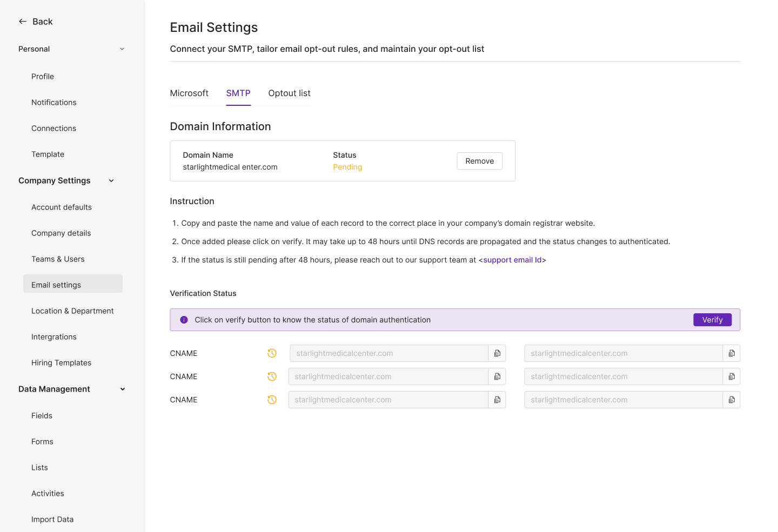Viewport: 778px width, 532px height.
Task: Click first CNAME row's left input field
Action: 389,353
